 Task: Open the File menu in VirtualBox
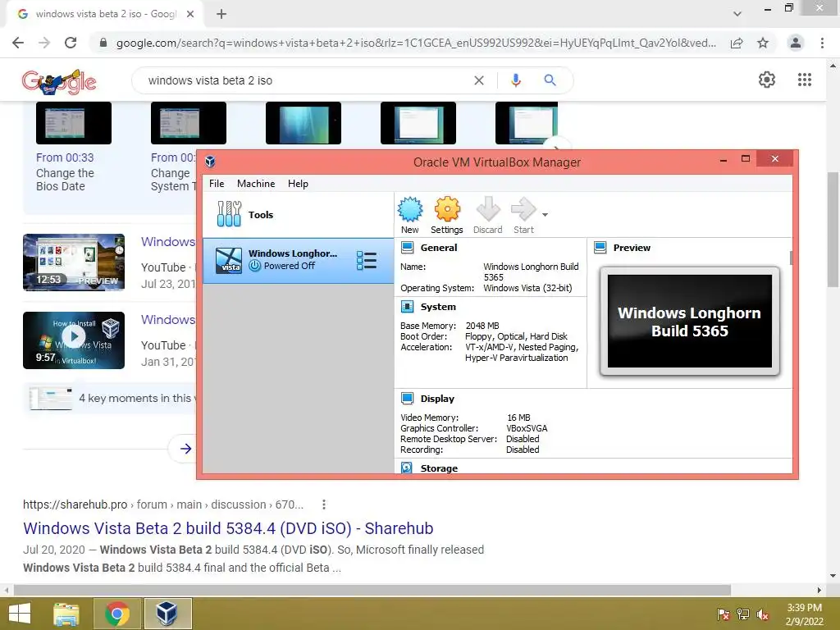pos(217,183)
